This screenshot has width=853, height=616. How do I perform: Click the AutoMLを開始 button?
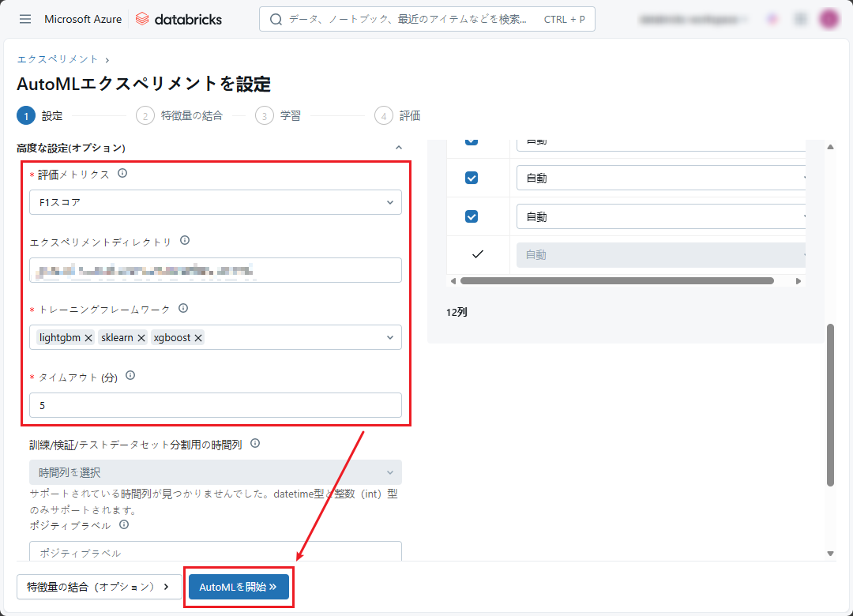pos(238,587)
